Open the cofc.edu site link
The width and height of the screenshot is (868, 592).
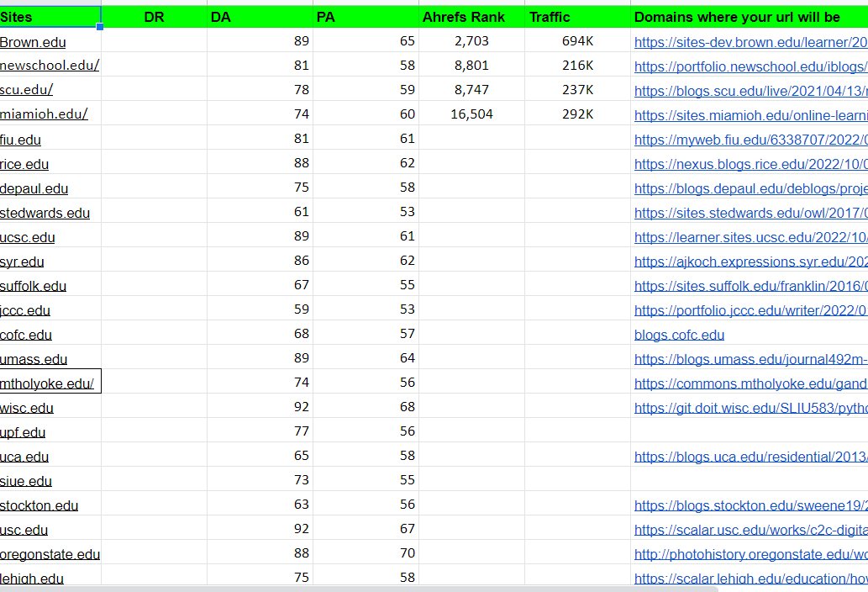25,335
